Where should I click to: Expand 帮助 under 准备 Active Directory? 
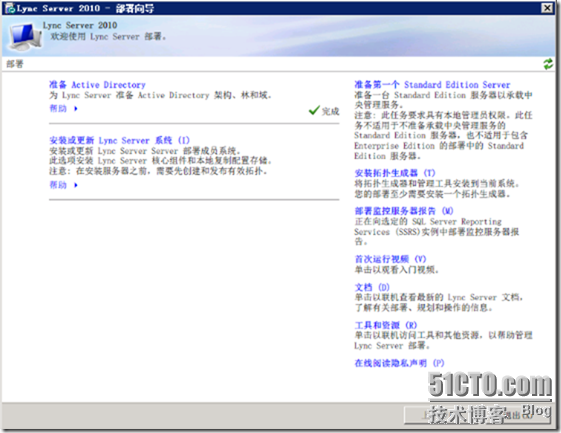tap(63, 108)
